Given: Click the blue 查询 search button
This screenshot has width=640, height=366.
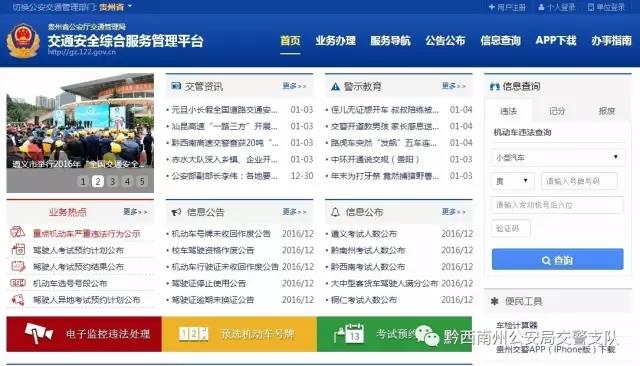Looking at the screenshot, I should pos(558,260).
